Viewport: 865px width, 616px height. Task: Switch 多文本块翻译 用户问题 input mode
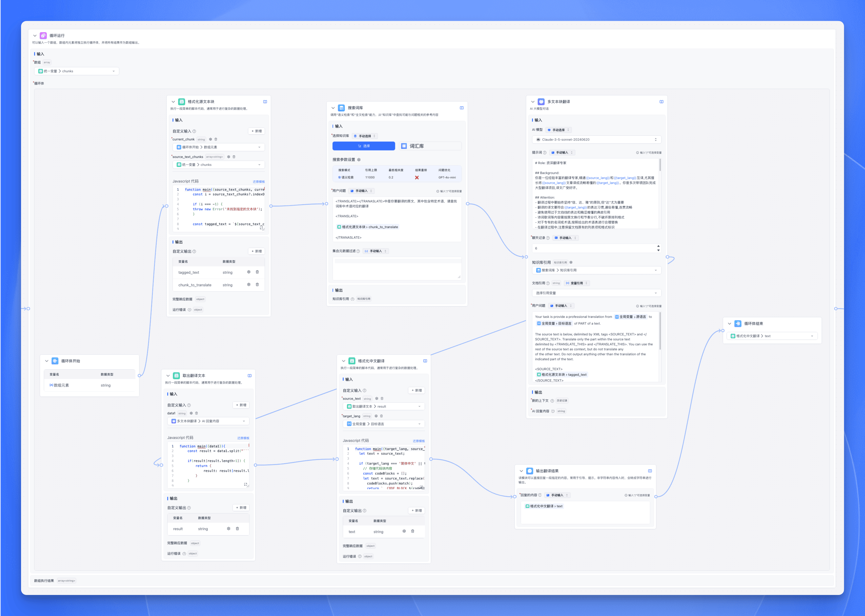click(561, 306)
